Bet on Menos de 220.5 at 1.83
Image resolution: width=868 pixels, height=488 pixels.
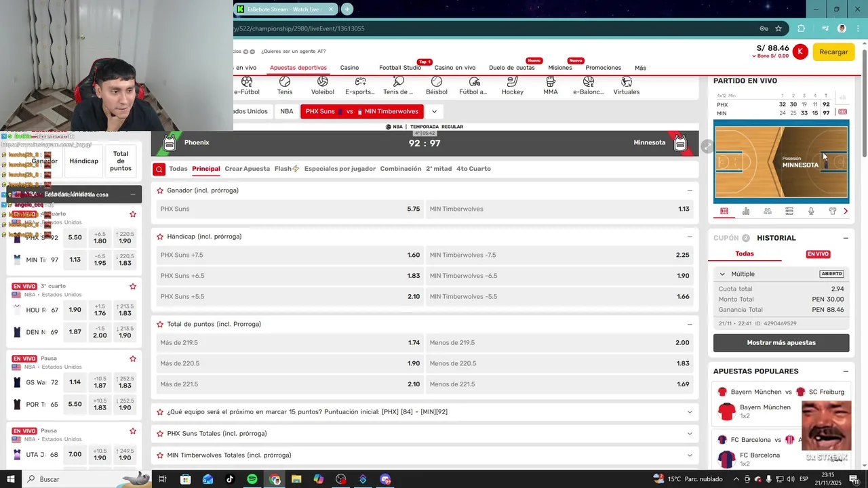[x=559, y=363]
